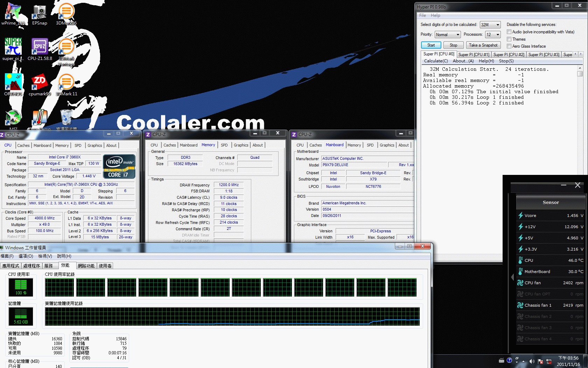Open SPD tab in the Memory CPU-Z window
The height and width of the screenshot is (368, 588).
click(x=224, y=145)
